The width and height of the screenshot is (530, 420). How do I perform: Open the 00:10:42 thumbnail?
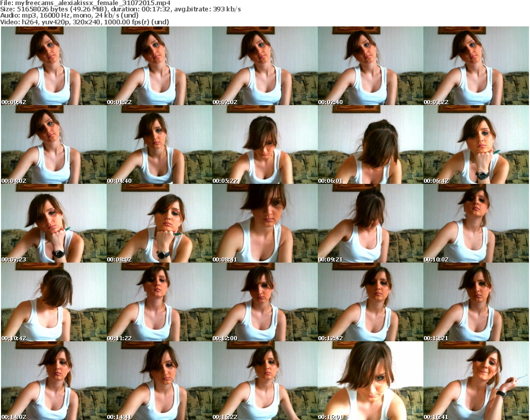pos(54,302)
